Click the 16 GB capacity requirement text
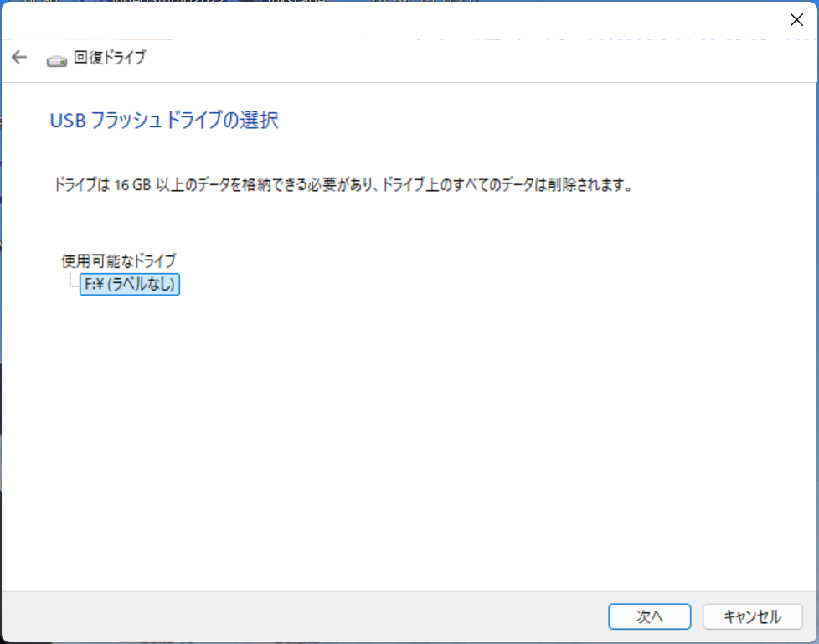 (130, 185)
